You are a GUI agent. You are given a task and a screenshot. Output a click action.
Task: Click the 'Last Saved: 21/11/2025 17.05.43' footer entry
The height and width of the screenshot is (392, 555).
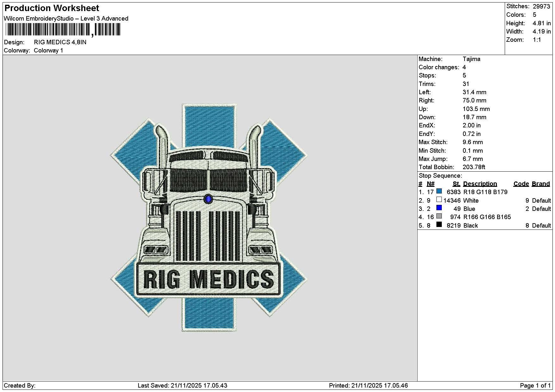(x=182, y=385)
